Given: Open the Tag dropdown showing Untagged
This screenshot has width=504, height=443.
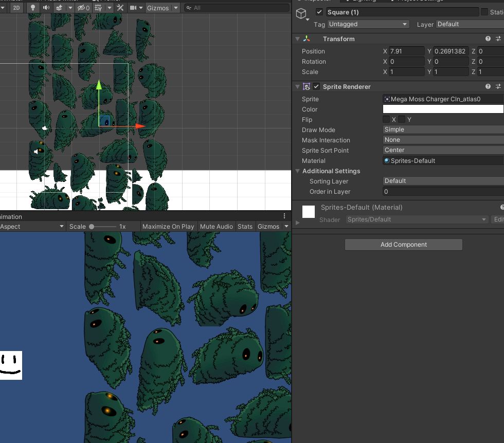Looking at the screenshot, I should [368, 24].
